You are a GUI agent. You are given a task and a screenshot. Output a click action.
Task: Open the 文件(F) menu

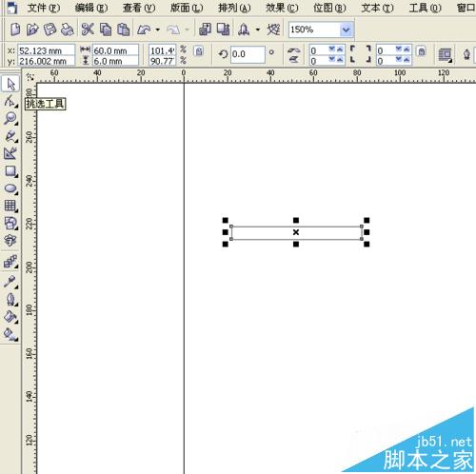coord(44,8)
